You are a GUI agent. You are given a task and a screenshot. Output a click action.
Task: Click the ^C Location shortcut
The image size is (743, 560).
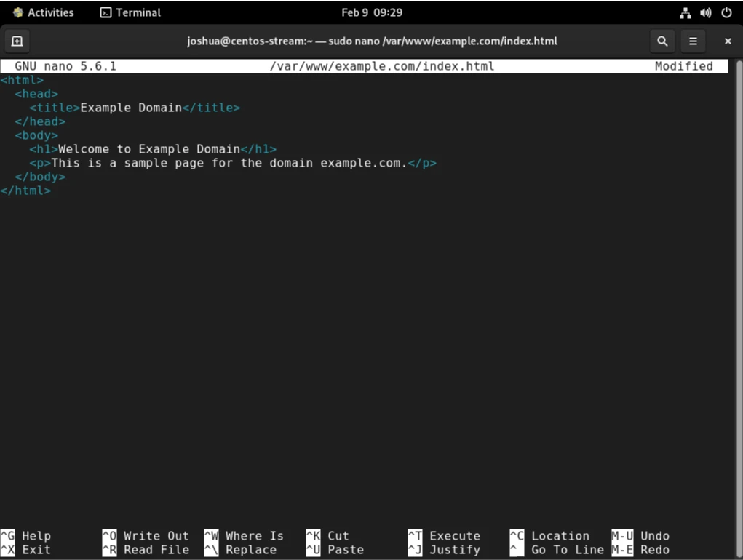(x=549, y=536)
